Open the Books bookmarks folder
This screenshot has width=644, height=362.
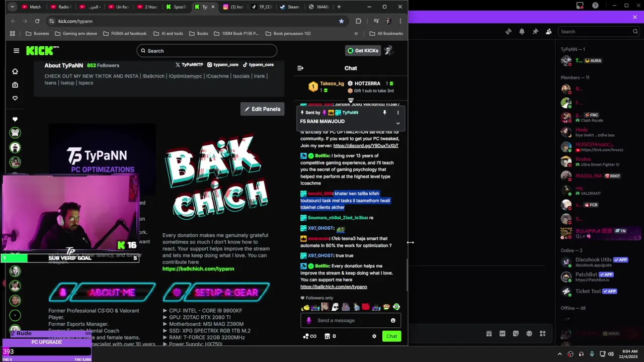(199, 34)
